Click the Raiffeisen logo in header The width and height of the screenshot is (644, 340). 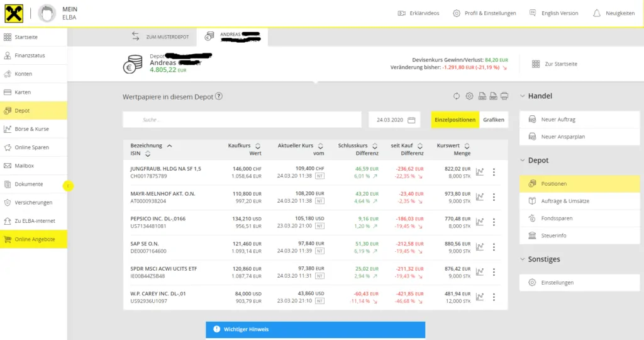tap(14, 14)
